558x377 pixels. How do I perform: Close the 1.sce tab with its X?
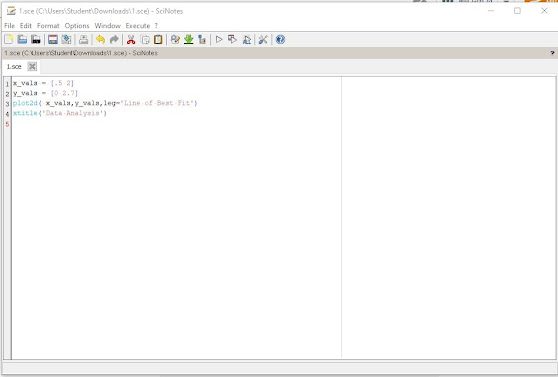[32, 67]
